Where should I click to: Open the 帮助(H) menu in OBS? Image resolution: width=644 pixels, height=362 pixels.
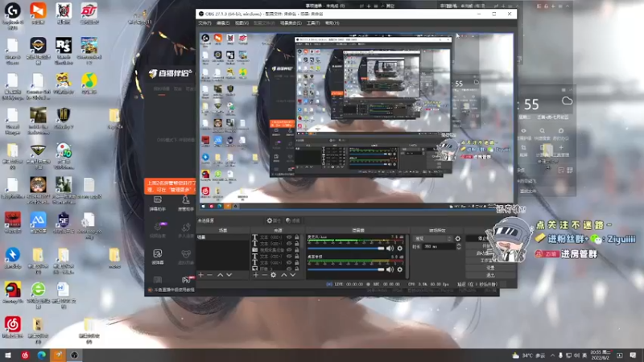332,23
